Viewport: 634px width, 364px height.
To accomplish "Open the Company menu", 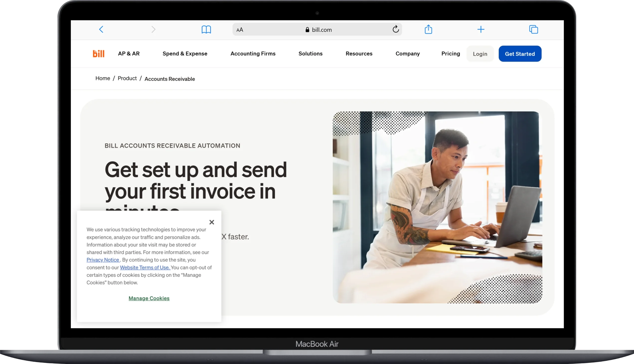I will (407, 54).
